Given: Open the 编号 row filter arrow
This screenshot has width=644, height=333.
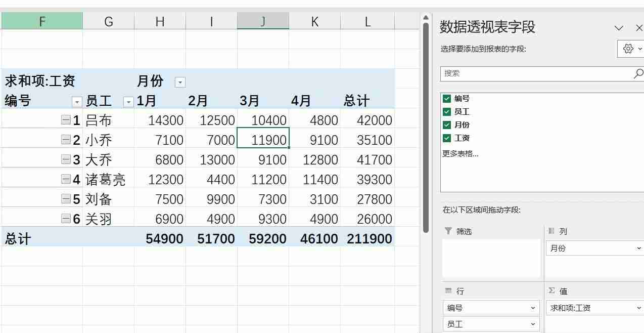Looking at the screenshot, I should (77, 101).
